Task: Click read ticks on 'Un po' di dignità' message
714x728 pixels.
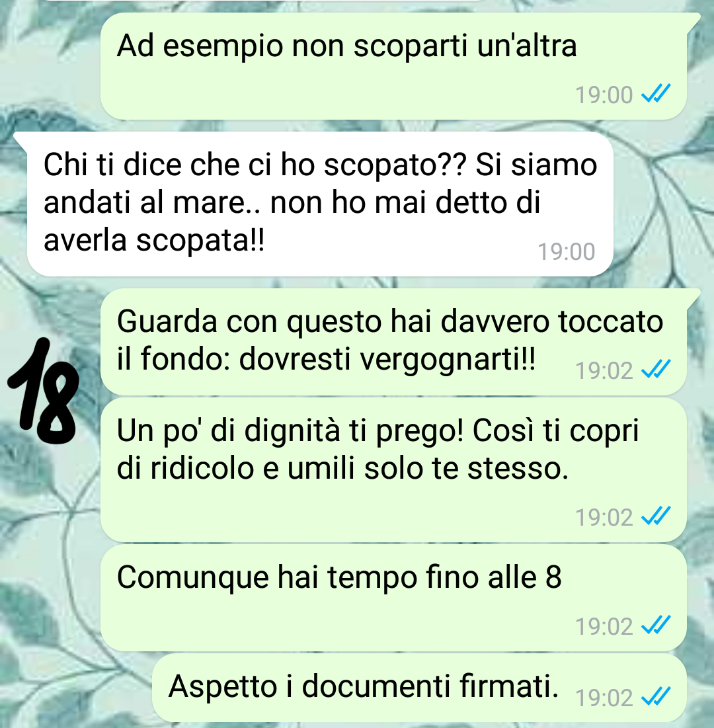Action: (656, 516)
